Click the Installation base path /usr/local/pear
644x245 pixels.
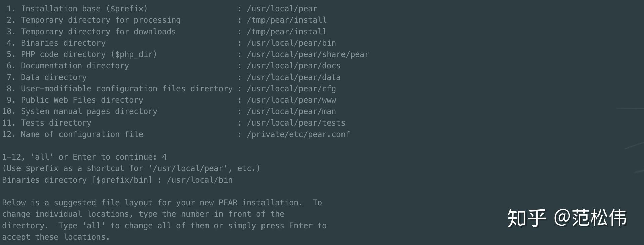282,9
